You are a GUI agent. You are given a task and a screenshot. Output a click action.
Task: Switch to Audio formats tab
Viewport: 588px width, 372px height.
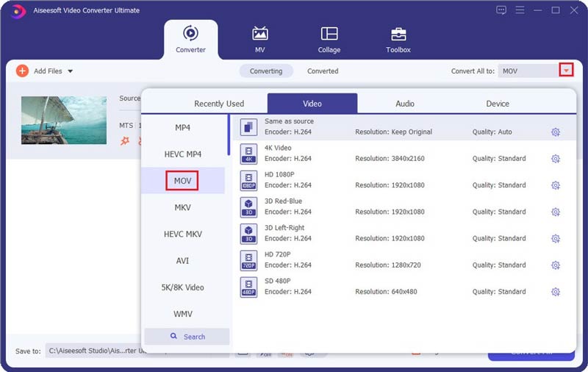click(405, 104)
